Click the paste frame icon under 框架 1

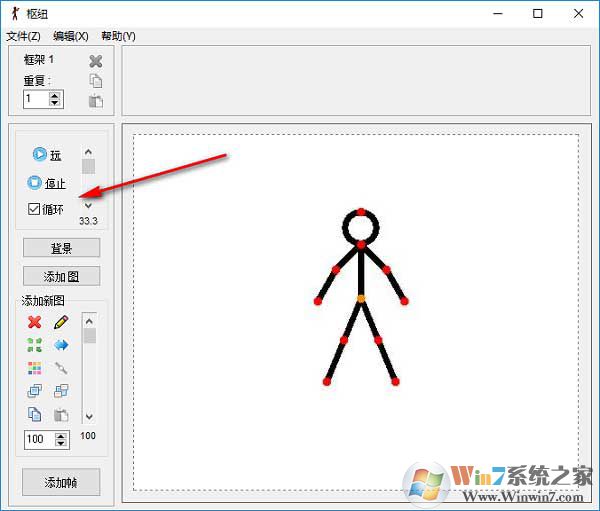[96, 101]
